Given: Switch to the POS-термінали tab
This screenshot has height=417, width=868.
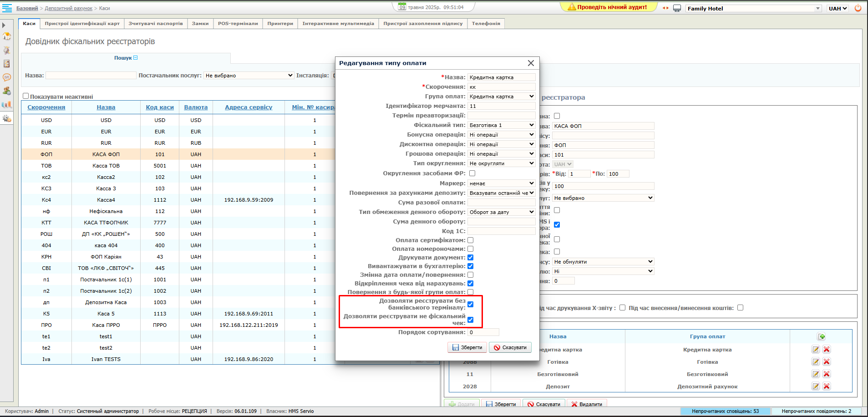Looking at the screenshot, I should pyautogui.click(x=238, y=24).
